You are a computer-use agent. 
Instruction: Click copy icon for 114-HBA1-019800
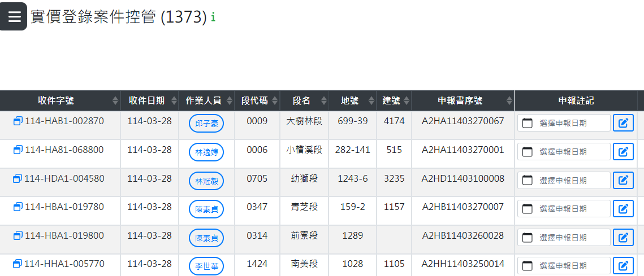tap(18, 235)
